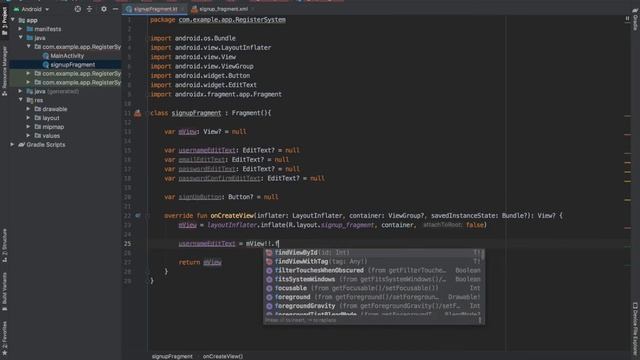Choose foreground from the completion list
The height and width of the screenshot is (360, 640).
[373, 297]
